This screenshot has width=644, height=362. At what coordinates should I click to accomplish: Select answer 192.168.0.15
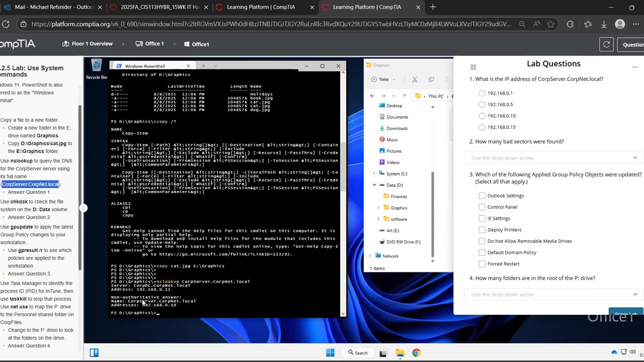tap(482, 127)
